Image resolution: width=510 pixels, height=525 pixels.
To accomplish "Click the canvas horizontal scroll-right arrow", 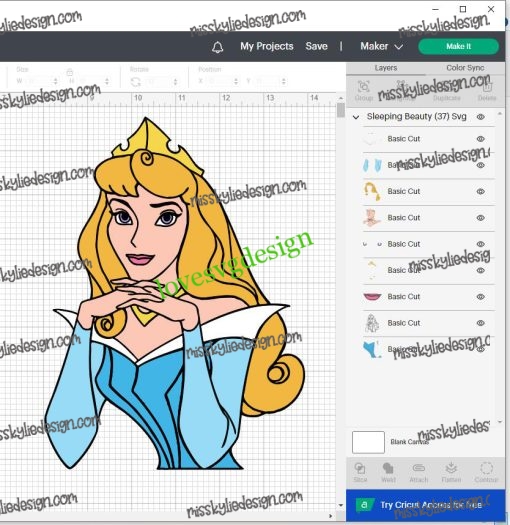I will click(331, 516).
